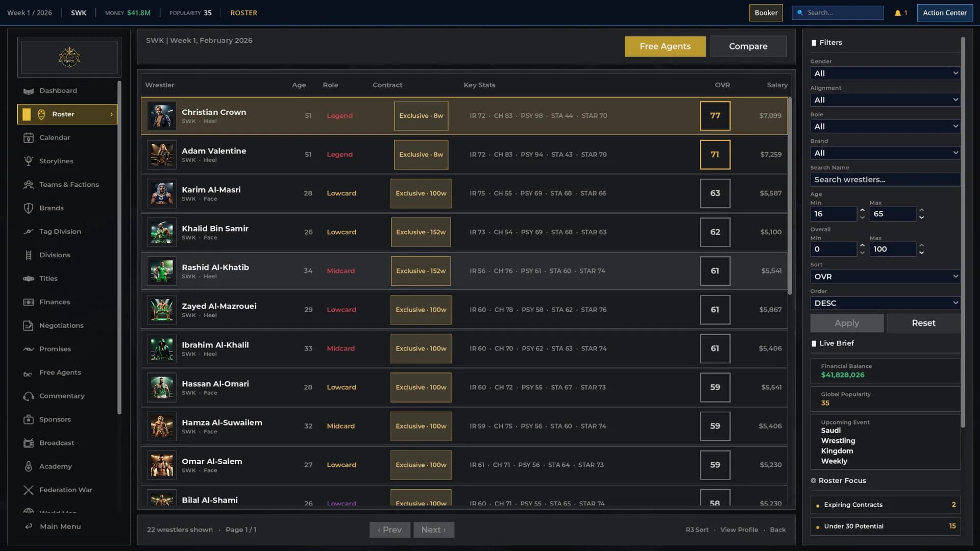
Task: Click the Negotiations icon
Action: click(x=29, y=325)
